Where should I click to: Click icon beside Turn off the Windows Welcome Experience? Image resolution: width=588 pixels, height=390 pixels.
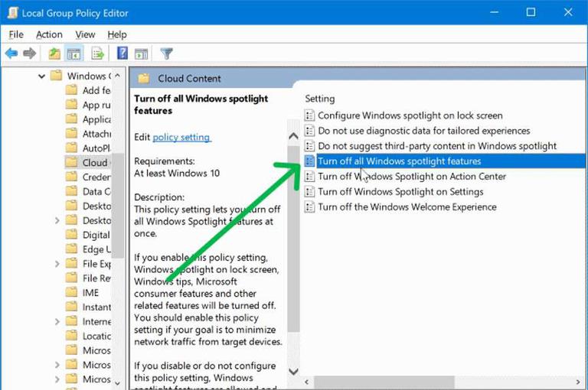pyautogui.click(x=309, y=206)
